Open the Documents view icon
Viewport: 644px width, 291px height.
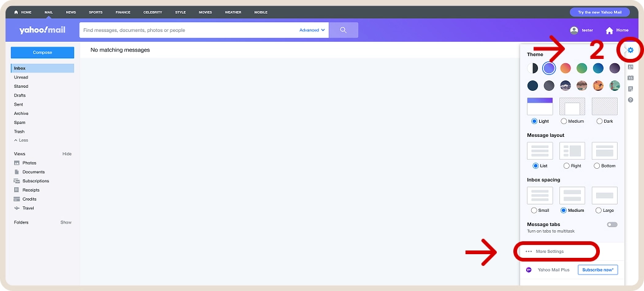tap(17, 172)
